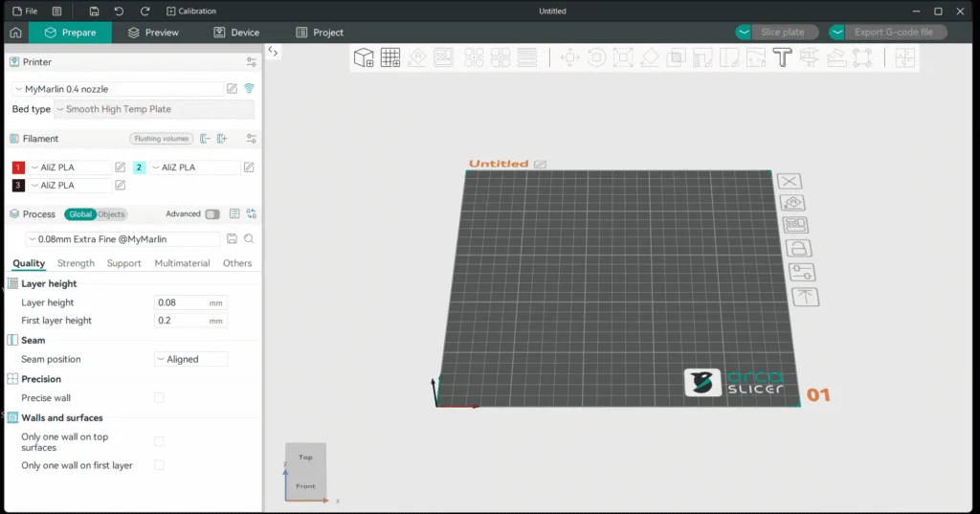Open the Seam position dropdown
Screen dimensions: 980x514
tap(190, 359)
